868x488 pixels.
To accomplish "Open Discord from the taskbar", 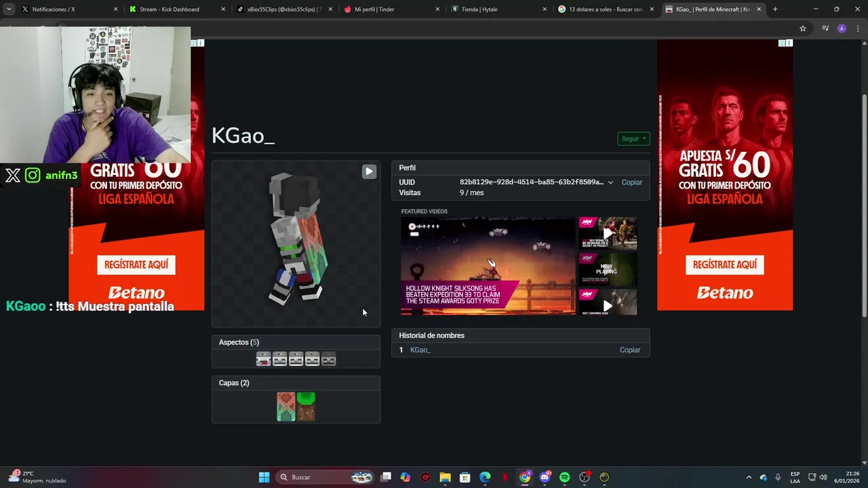I will [545, 477].
